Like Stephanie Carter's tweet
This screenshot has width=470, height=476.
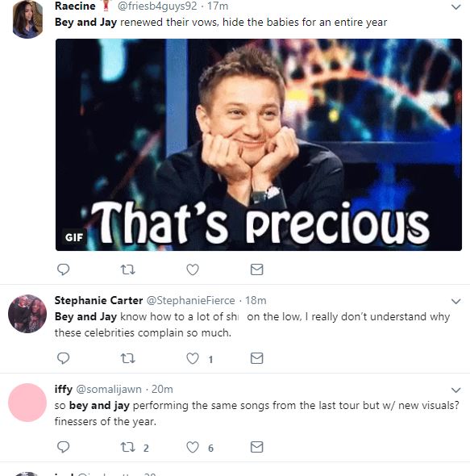[193, 358]
